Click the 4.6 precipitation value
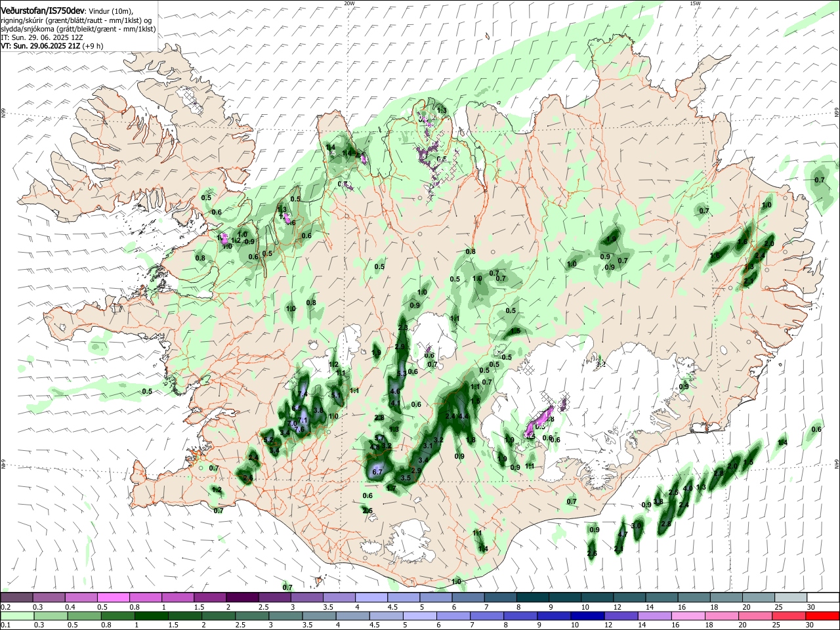This screenshot has width=840, height=630. [395, 391]
